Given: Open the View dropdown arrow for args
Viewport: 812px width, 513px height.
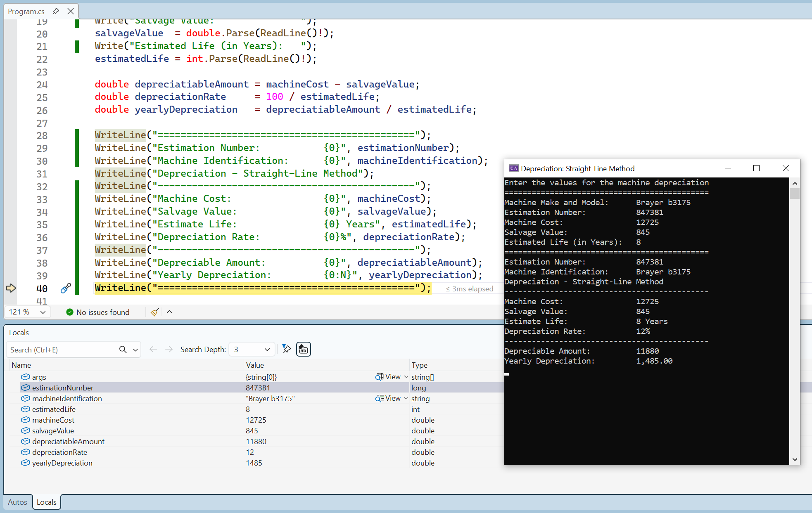Looking at the screenshot, I should pyautogui.click(x=406, y=377).
